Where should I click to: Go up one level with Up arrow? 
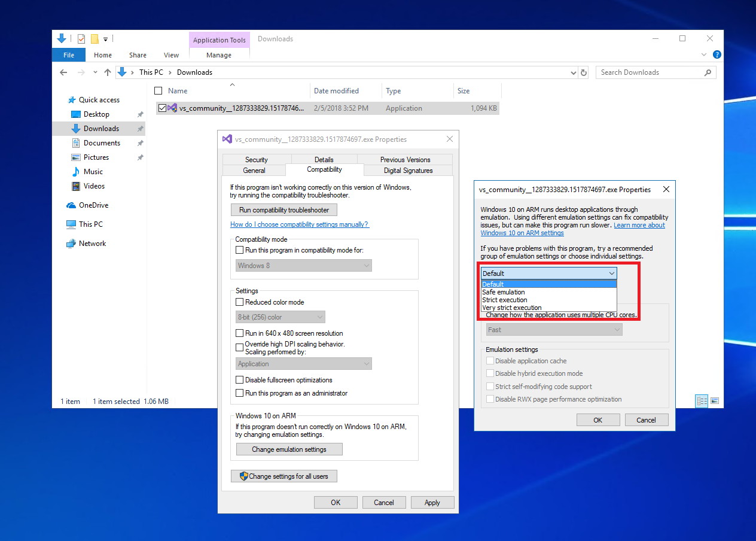[x=108, y=72]
